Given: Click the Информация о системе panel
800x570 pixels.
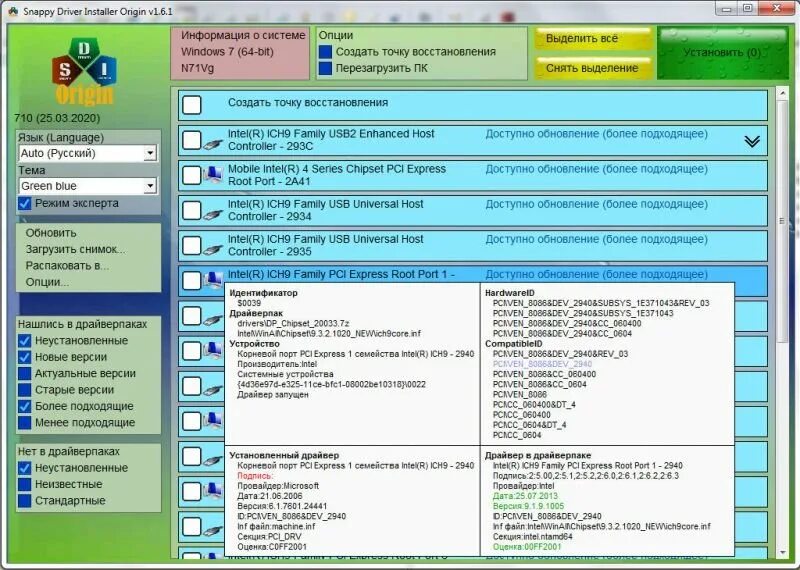Looking at the screenshot, I should pyautogui.click(x=240, y=53).
